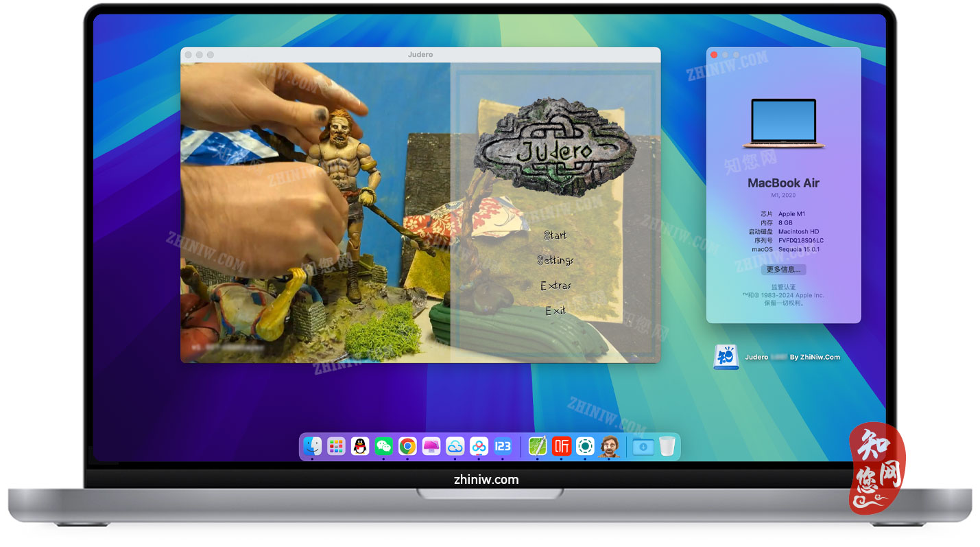Open the blue 123 app icon
980x547 pixels.
[503, 446]
